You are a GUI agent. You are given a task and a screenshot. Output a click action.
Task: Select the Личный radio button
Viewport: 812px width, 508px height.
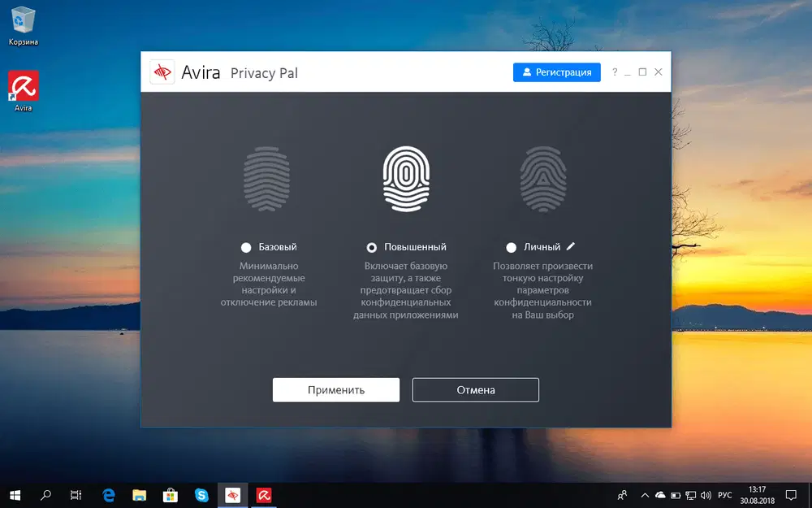[511, 246]
